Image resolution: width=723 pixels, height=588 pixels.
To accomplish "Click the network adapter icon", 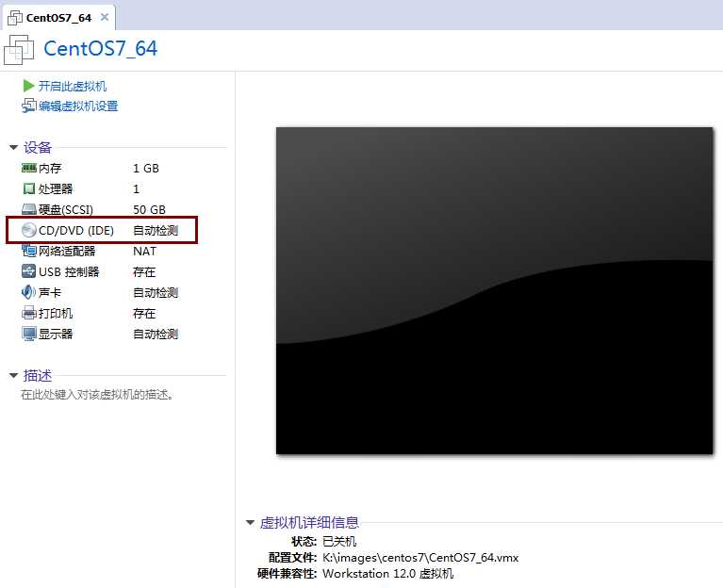I will pyautogui.click(x=28, y=251).
